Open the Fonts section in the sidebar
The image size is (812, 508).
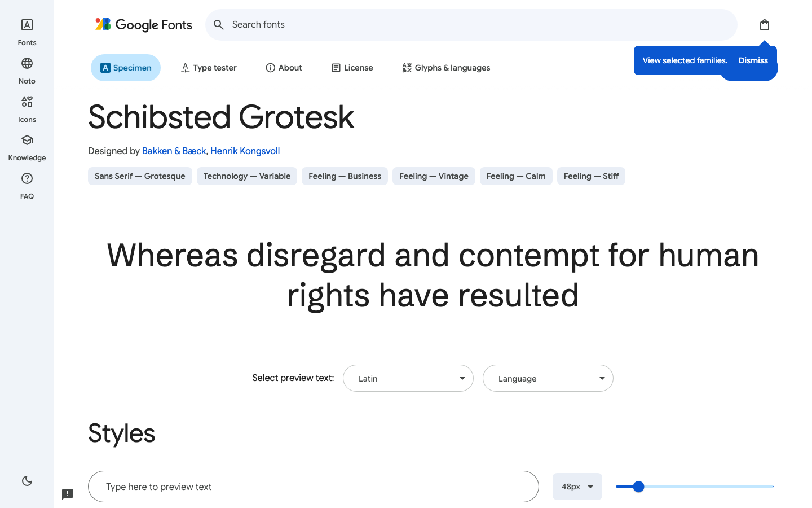[27, 31]
